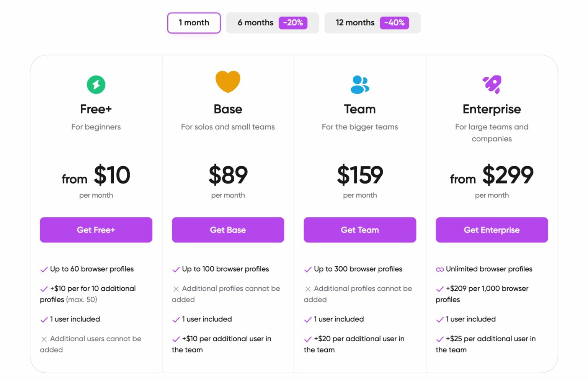Click the Get Base button

tap(228, 230)
